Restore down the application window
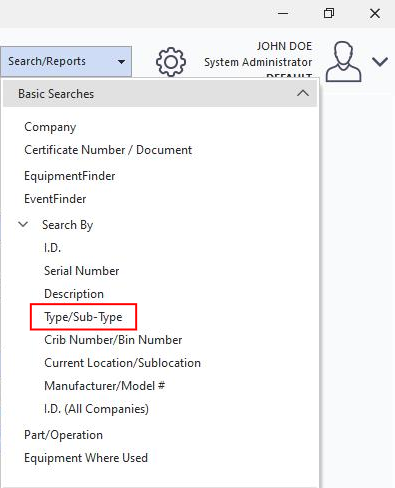This screenshot has width=395, height=488. pos(329,13)
